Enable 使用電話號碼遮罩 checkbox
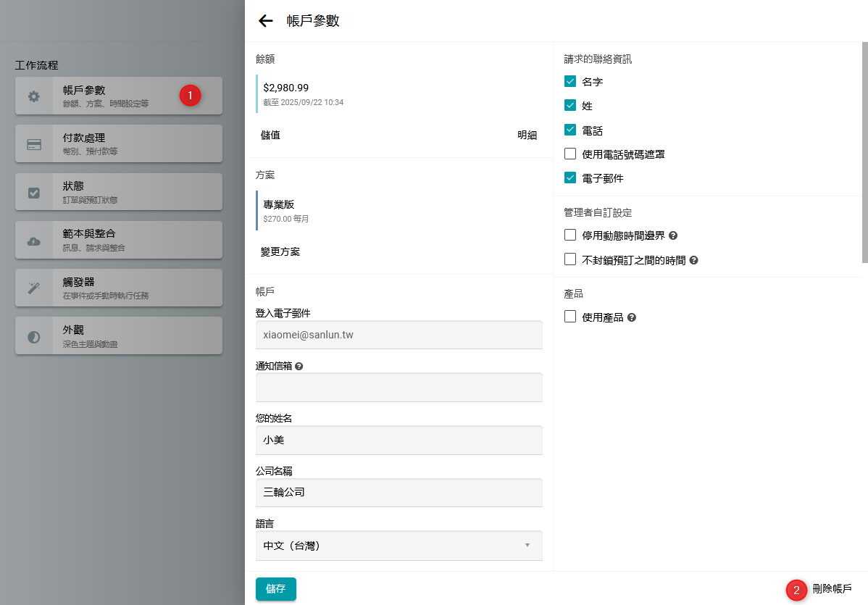 [570, 154]
